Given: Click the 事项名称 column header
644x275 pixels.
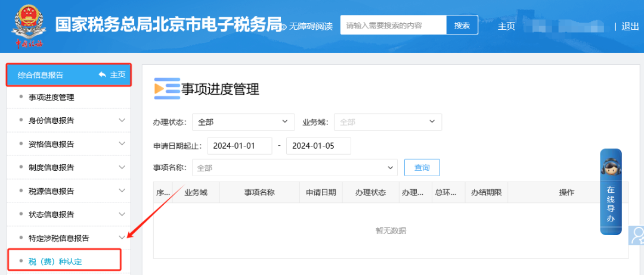Looking at the screenshot, I should [259, 192].
